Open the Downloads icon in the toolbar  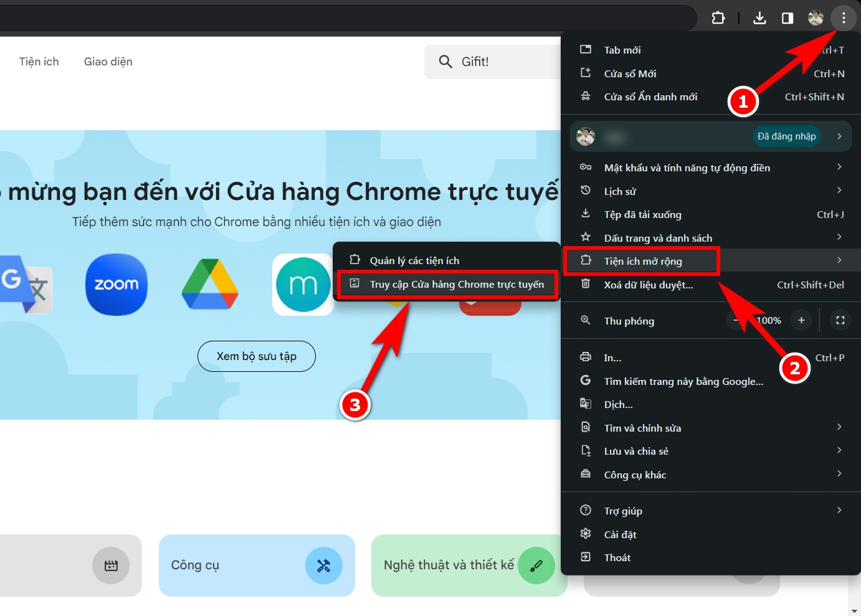point(759,17)
